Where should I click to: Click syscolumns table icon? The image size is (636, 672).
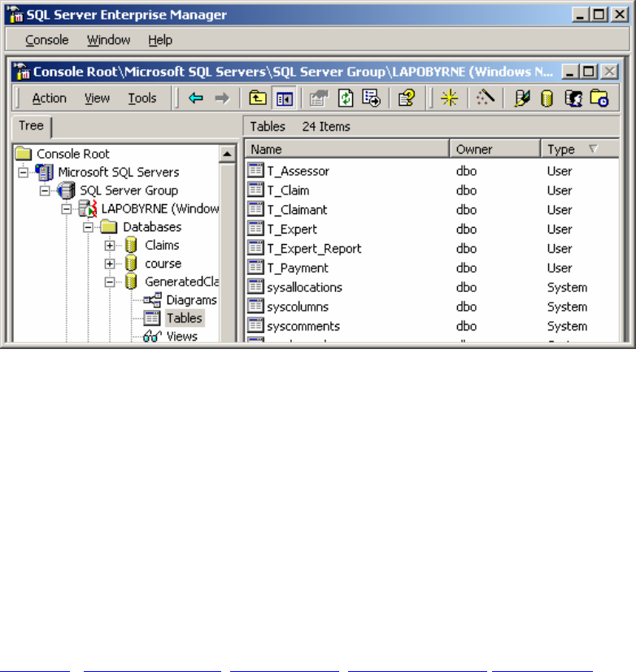(255, 307)
